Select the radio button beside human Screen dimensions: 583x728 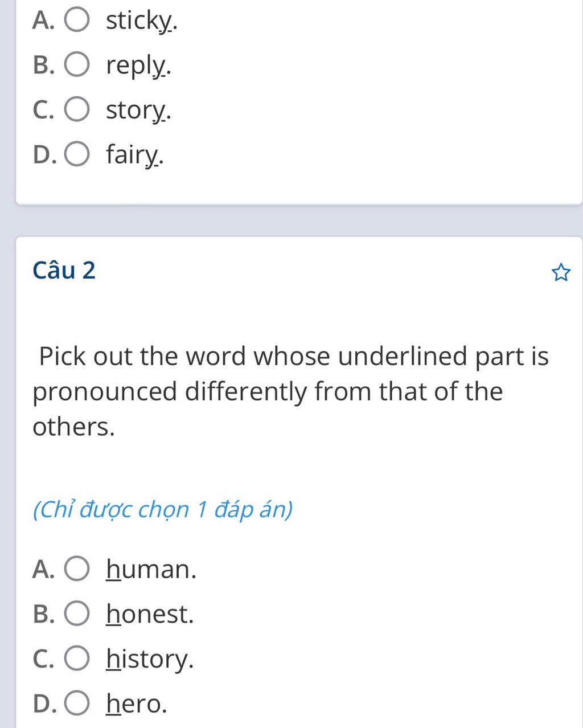(x=77, y=569)
